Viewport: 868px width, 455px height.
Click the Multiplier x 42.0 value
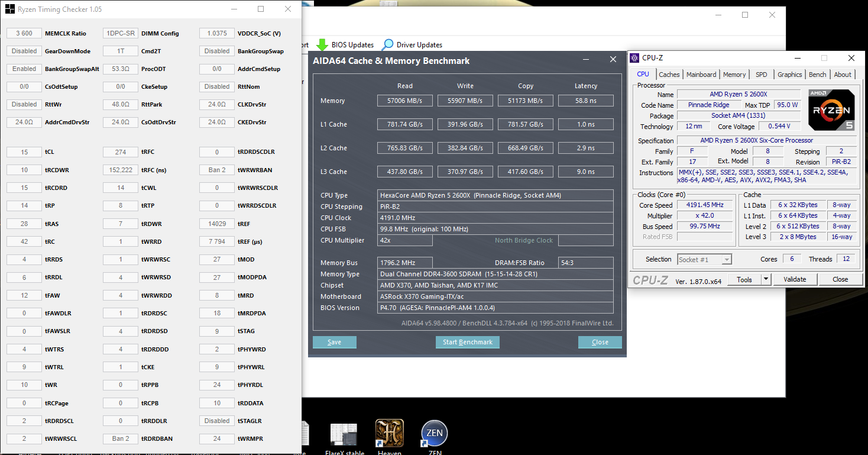704,216
